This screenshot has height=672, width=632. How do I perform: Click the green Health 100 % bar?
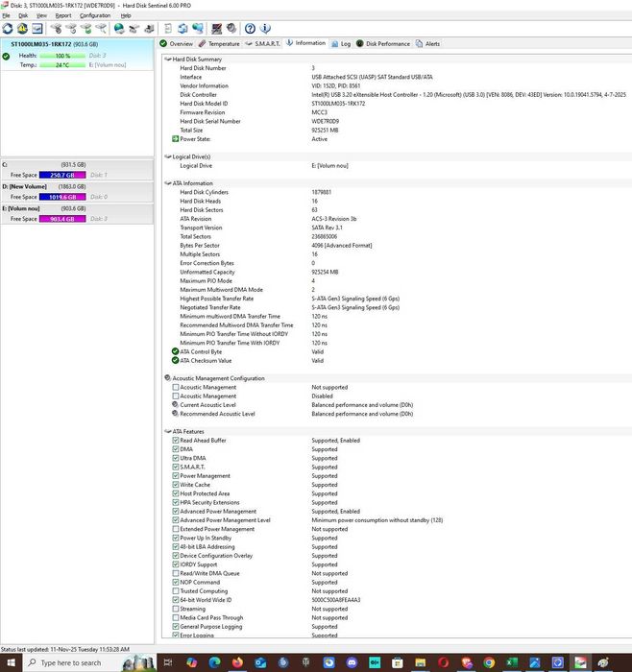(x=62, y=56)
